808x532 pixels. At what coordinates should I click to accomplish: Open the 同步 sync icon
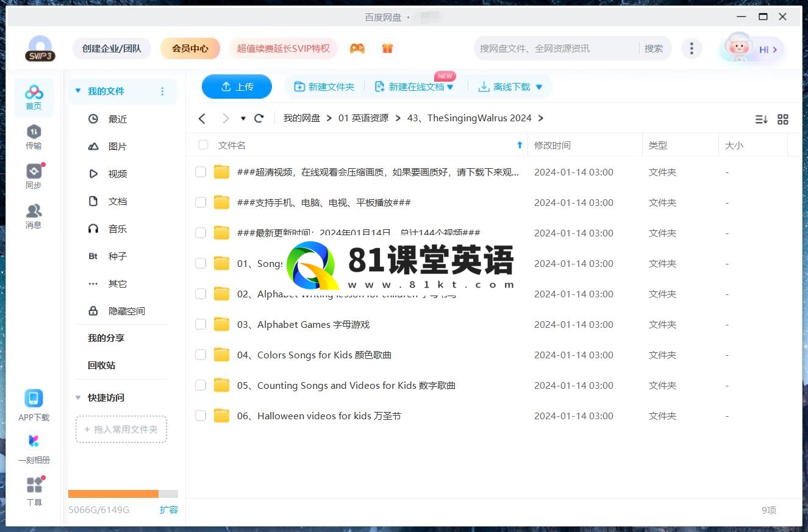pos(34,176)
